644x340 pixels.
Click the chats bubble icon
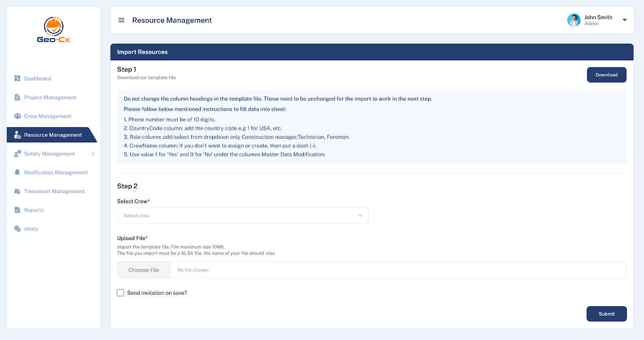[17, 229]
